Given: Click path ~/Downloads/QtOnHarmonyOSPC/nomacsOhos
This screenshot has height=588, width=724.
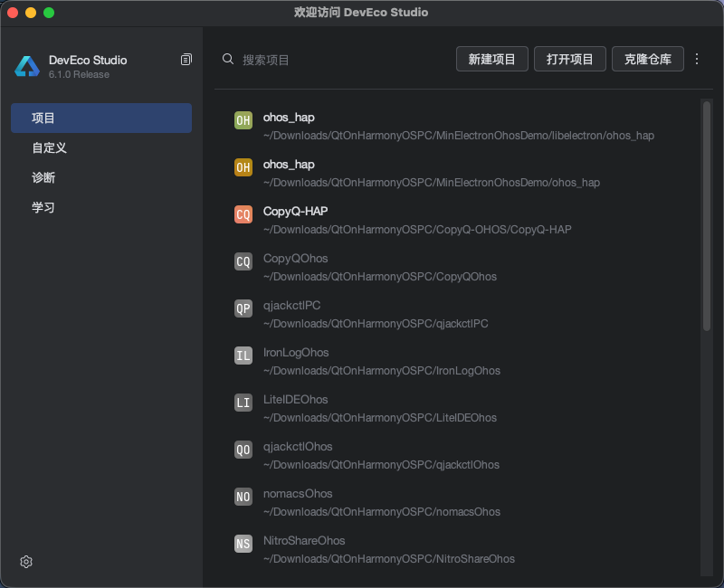Looking at the screenshot, I should tap(382, 512).
